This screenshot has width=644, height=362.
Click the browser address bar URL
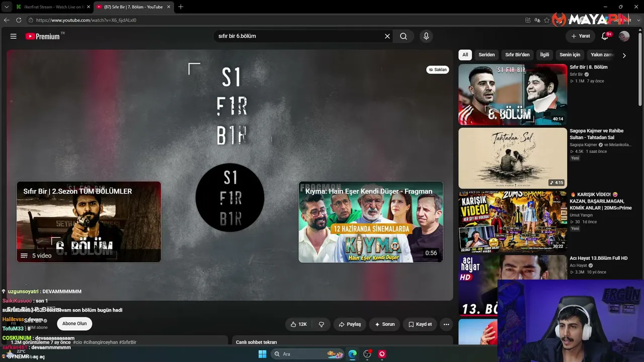pos(86,20)
